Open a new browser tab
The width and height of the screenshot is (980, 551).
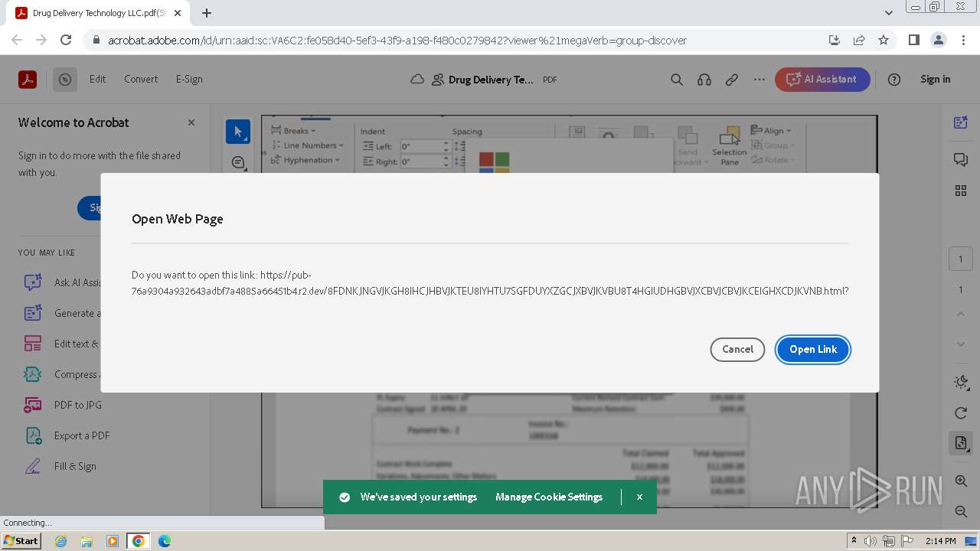click(x=207, y=13)
